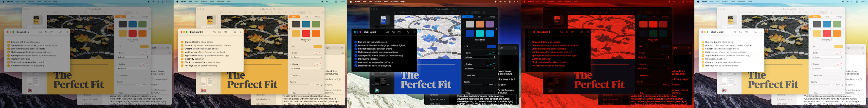Show previous shape styles with left arrow in sepia panel
The image size is (868, 108).
pyautogui.click(x=289, y=28)
